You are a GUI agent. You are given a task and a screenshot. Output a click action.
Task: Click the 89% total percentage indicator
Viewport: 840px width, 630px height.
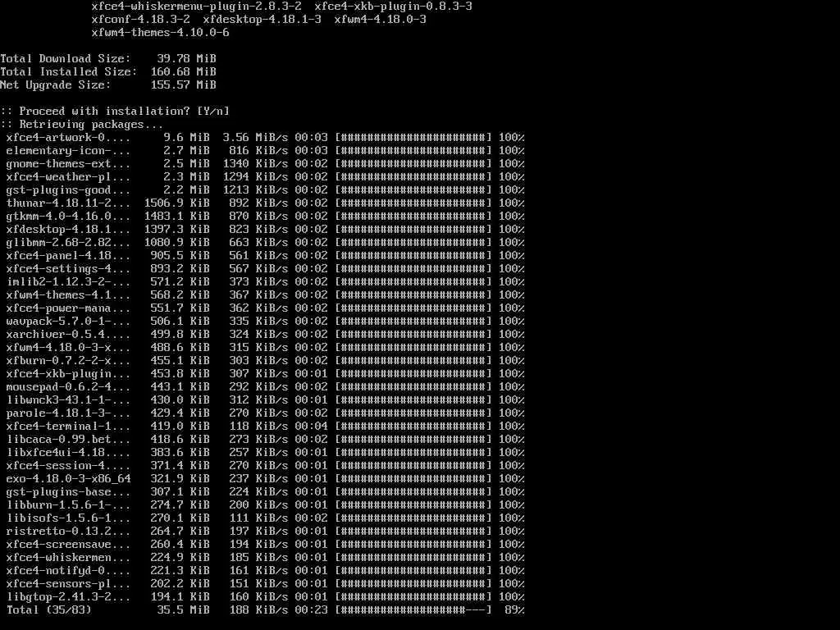pyautogui.click(x=514, y=609)
